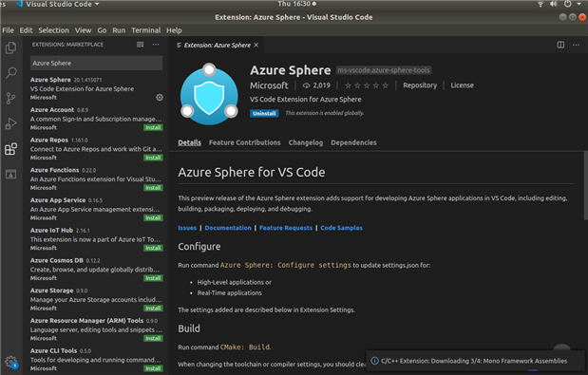Open the Terminal menu
This screenshot has width=588, height=375.
click(x=146, y=30)
